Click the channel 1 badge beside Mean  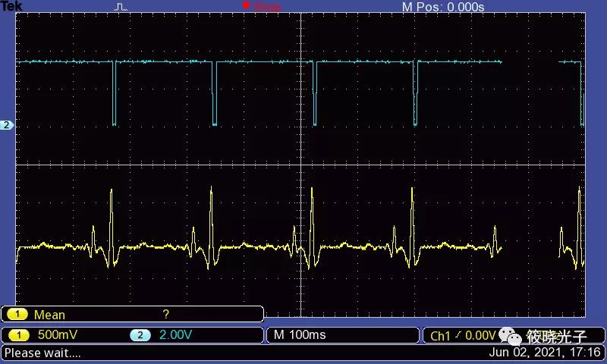pos(18,315)
